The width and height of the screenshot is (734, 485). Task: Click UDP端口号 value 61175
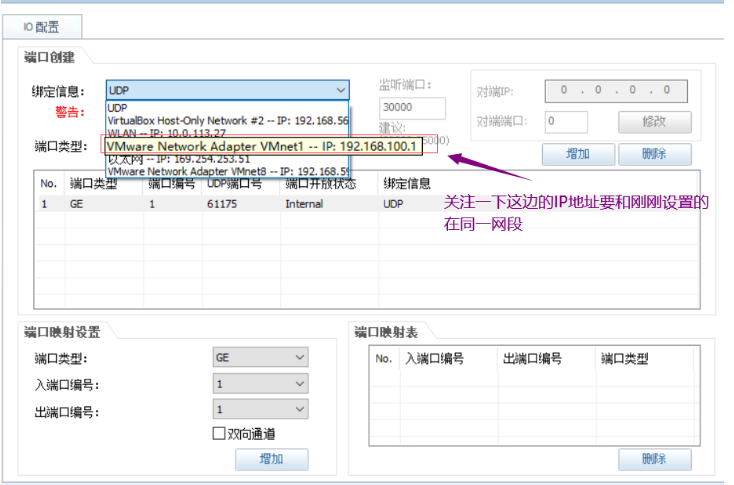[222, 204]
